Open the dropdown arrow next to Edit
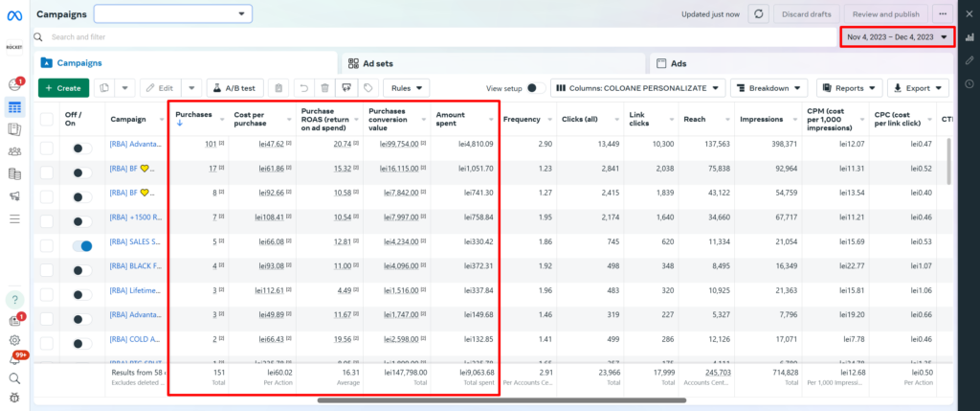980x411 pixels. tap(191, 88)
